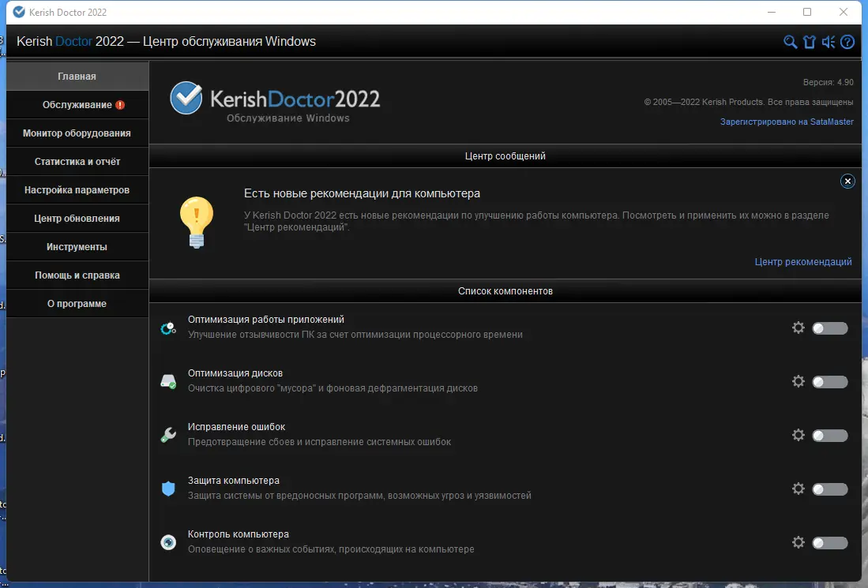Open settings gear for Контроль компьютера

pyautogui.click(x=798, y=542)
